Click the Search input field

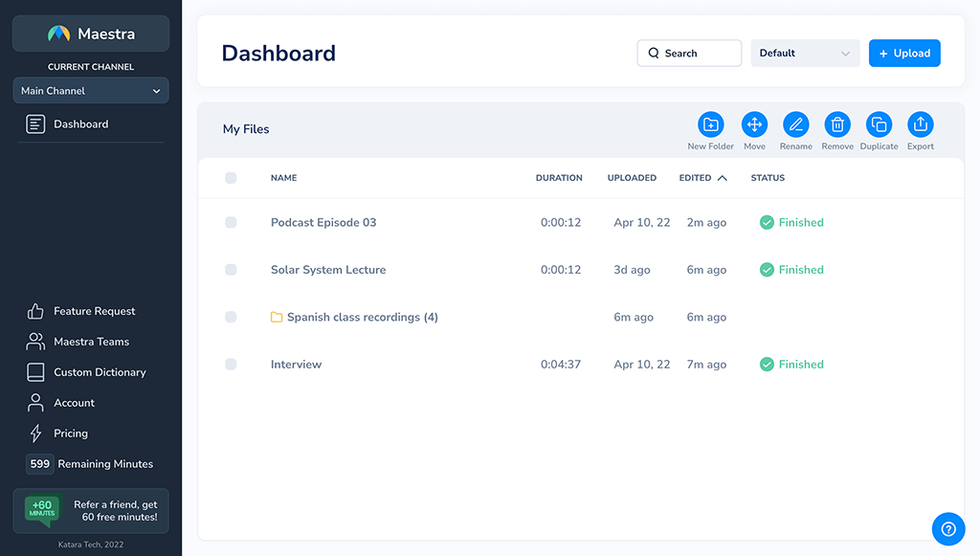pyautogui.click(x=689, y=54)
